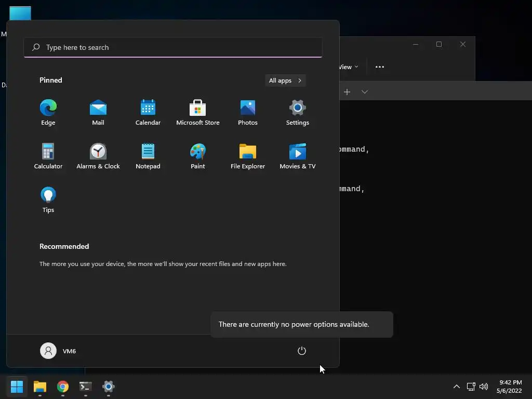Add a new tab in terminal window
Image resolution: width=532 pixels, height=399 pixels.
pyautogui.click(x=347, y=92)
